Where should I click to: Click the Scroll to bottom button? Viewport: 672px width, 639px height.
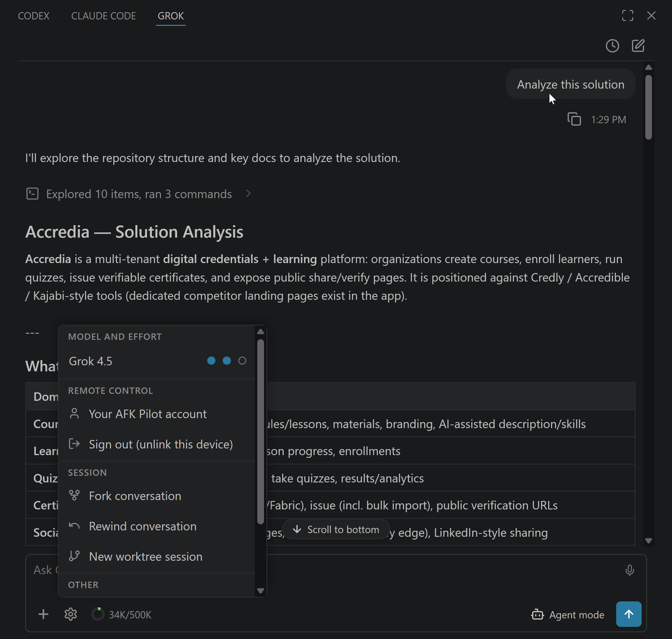[x=336, y=530]
